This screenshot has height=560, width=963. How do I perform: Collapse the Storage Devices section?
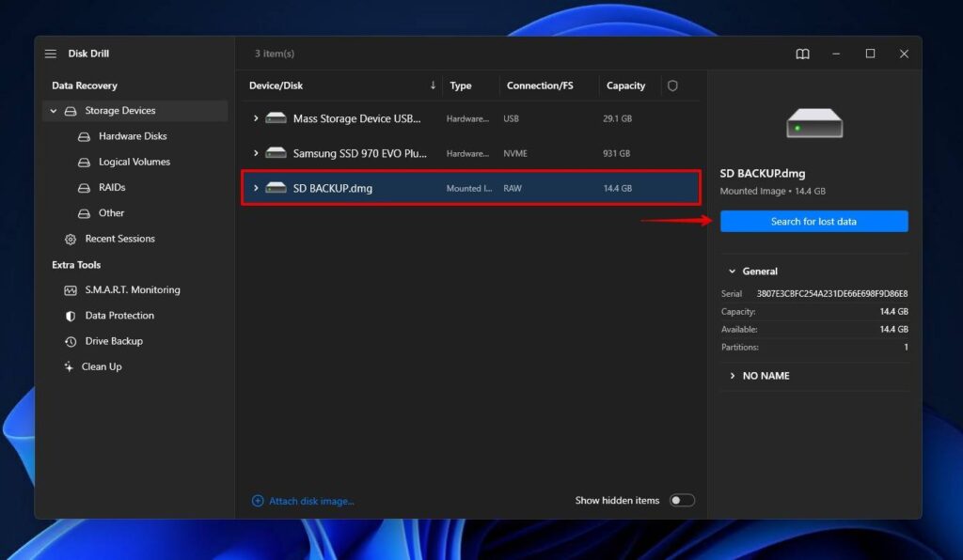tap(55, 110)
